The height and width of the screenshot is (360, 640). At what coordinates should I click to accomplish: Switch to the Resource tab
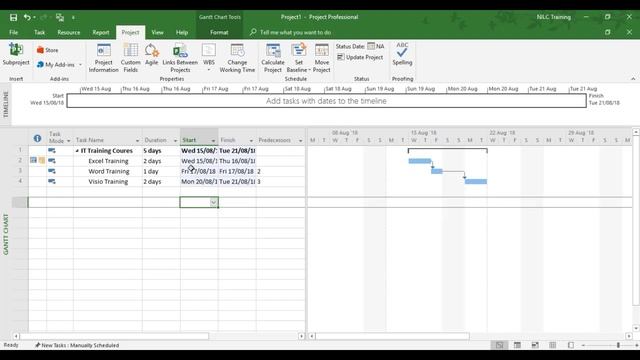(x=69, y=32)
